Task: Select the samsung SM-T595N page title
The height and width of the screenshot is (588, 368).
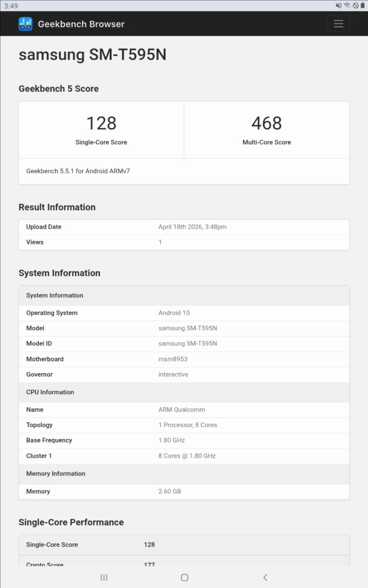Action: 93,55
